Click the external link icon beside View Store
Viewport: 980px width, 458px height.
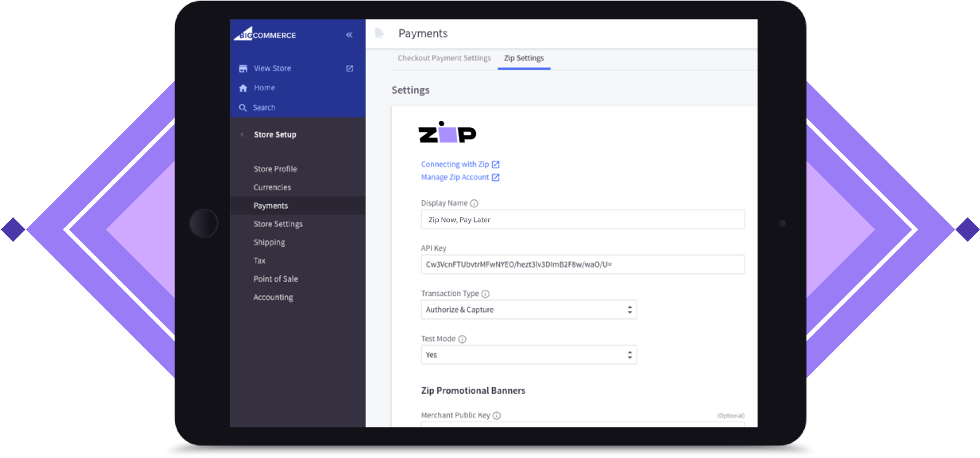350,69
